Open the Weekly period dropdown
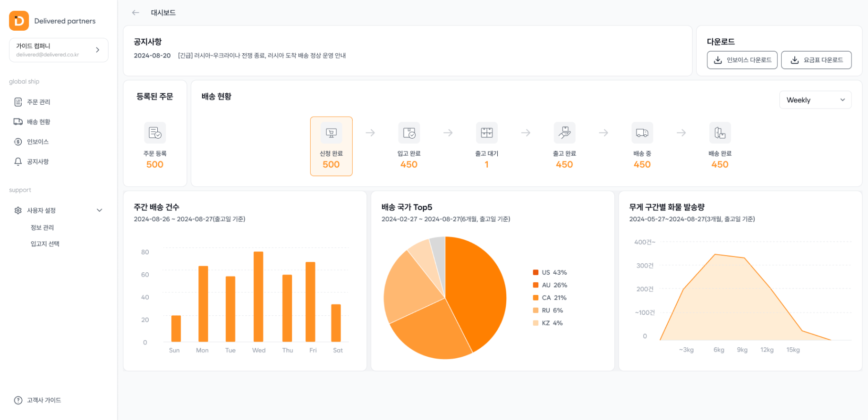Image resolution: width=868 pixels, height=420 pixels. click(815, 100)
